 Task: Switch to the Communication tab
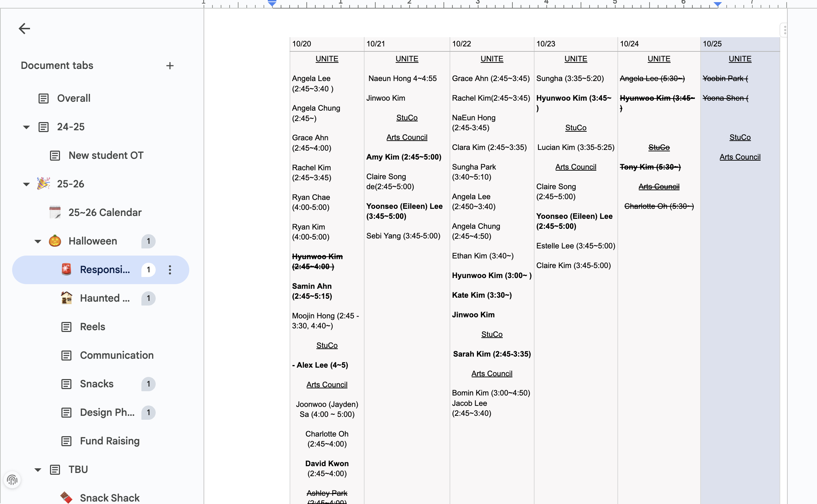pyautogui.click(x=116, y=356)
